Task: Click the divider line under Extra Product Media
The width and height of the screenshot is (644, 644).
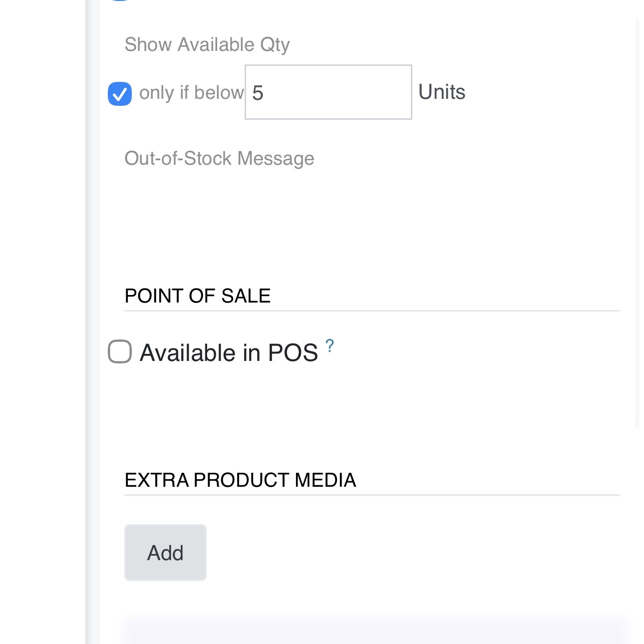Action: (372, 495)
